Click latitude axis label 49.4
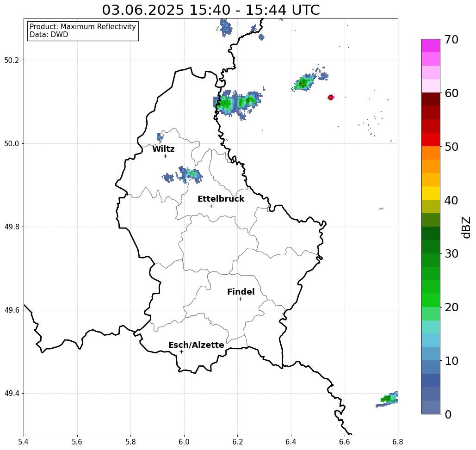Viewport: 476px width, 450px height. [12, 394]
